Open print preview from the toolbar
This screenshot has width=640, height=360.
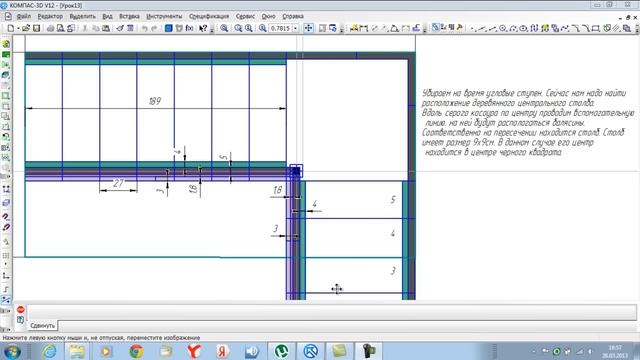click(60, 28)
